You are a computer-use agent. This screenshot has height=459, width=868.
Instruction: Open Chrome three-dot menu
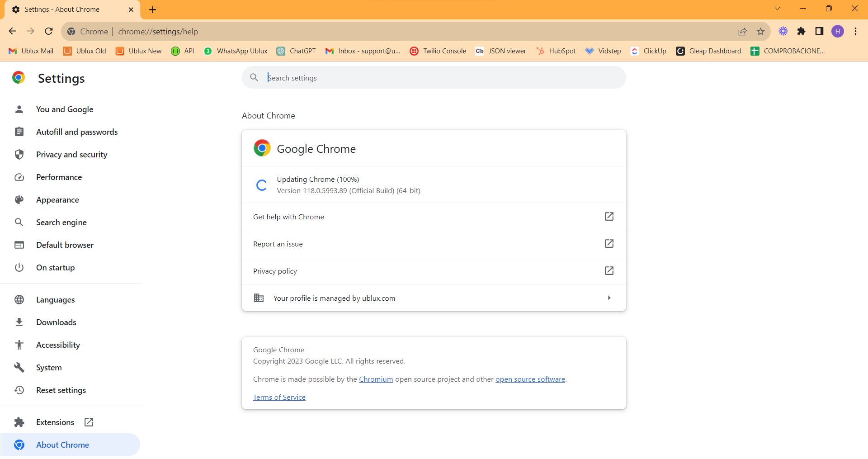[x=855, y=31]
